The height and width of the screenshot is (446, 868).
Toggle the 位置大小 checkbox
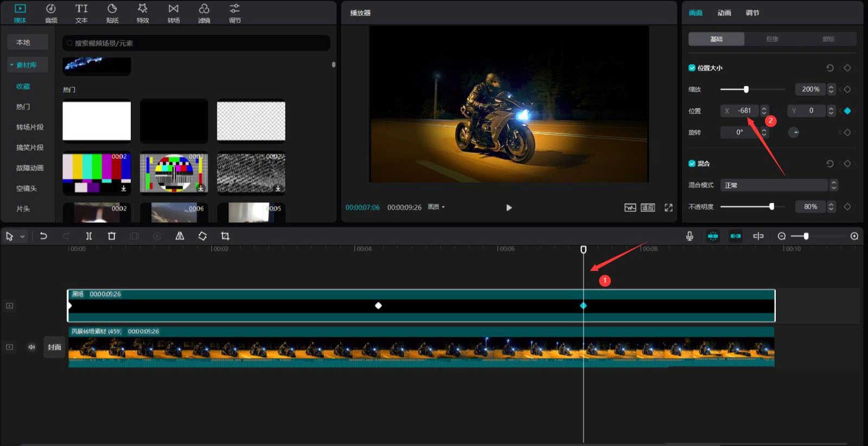point(692,68)
